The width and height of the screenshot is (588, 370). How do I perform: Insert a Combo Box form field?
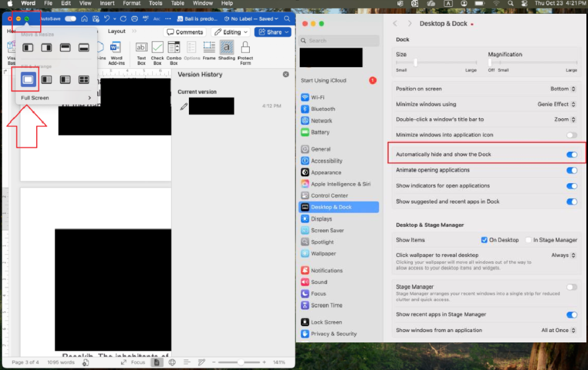[x=173, y=53]
